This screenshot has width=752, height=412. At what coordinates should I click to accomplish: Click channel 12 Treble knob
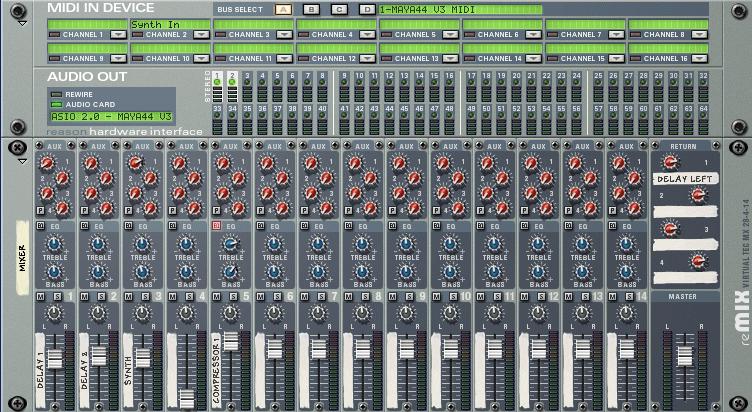click(x=538, y=245)
